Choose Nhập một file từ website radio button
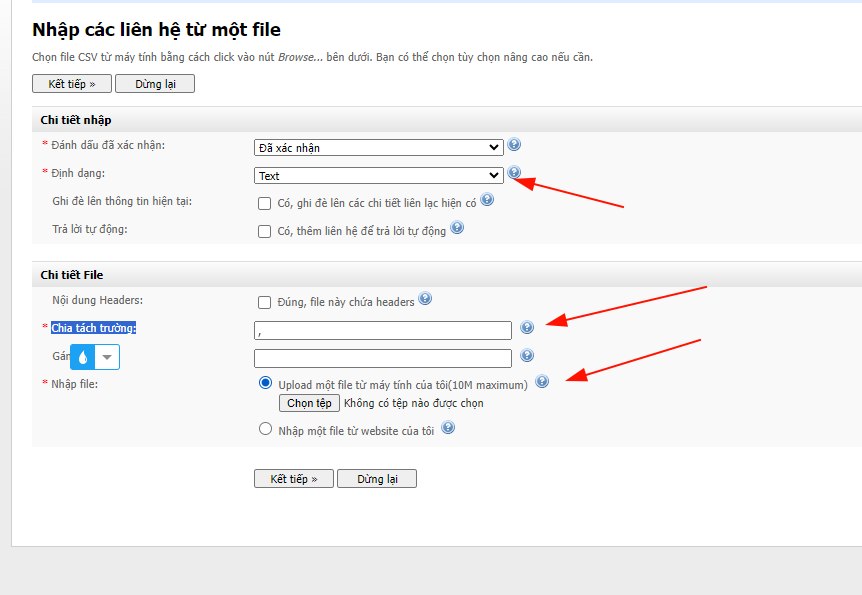 (265, 429)
